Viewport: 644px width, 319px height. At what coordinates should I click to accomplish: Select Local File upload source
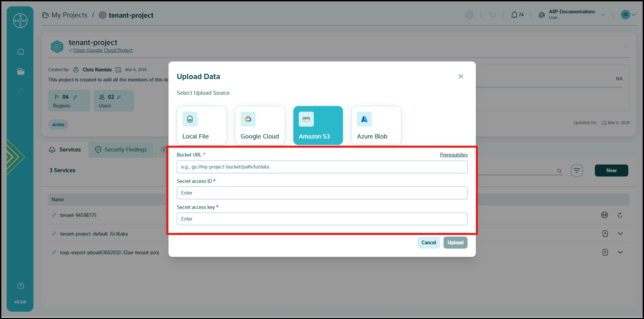click(x=202, y=125)
